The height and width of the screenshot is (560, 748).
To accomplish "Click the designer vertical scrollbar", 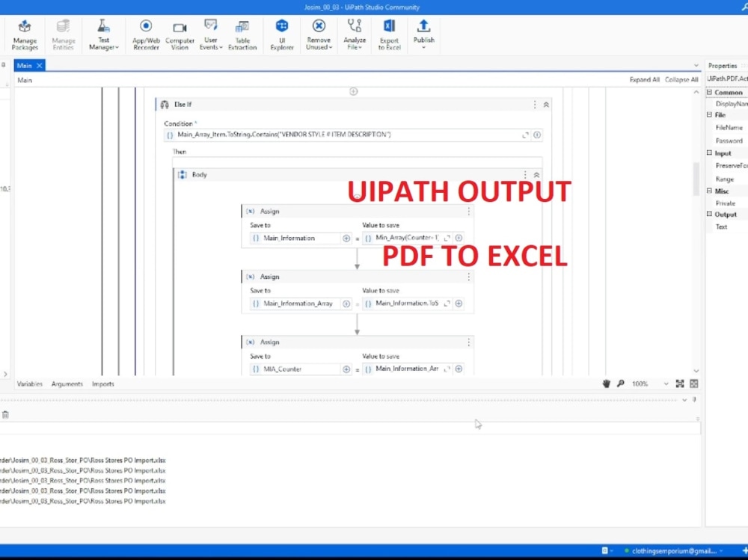I will coord(696,179).
